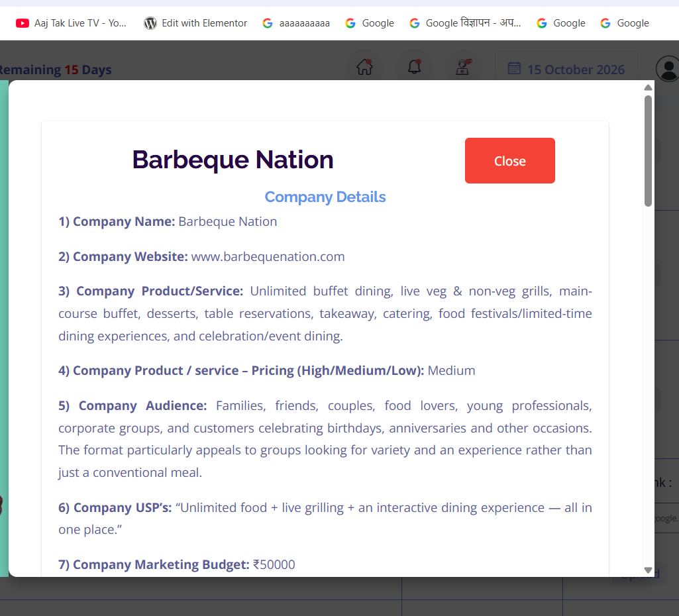
Task: Click the popup's vertical scrollbar thumb
Action: click(648, 151)
